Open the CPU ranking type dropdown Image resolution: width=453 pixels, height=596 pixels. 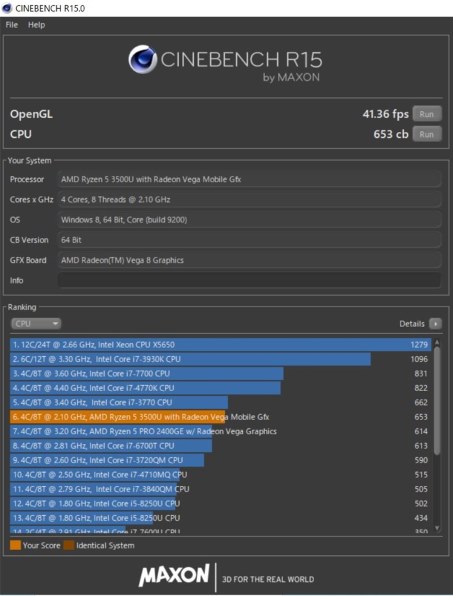[x=36, y=324]
